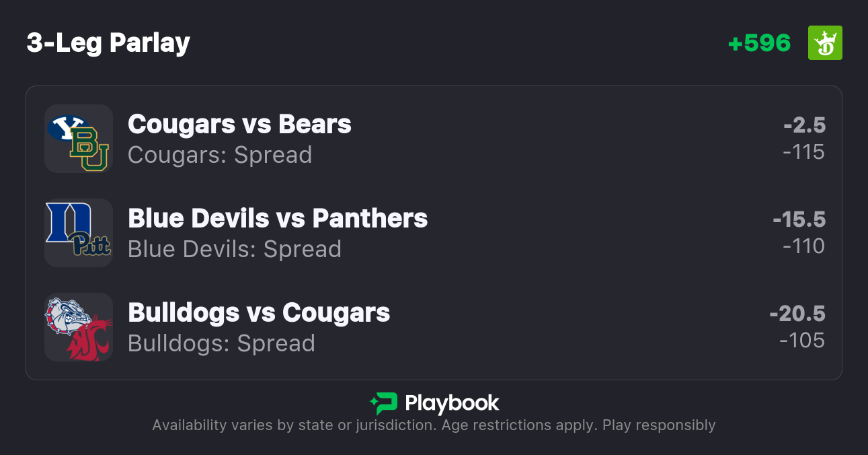Click the -105 odds value
The height and width of the screenshot is (455, 868).
(802, 341)
